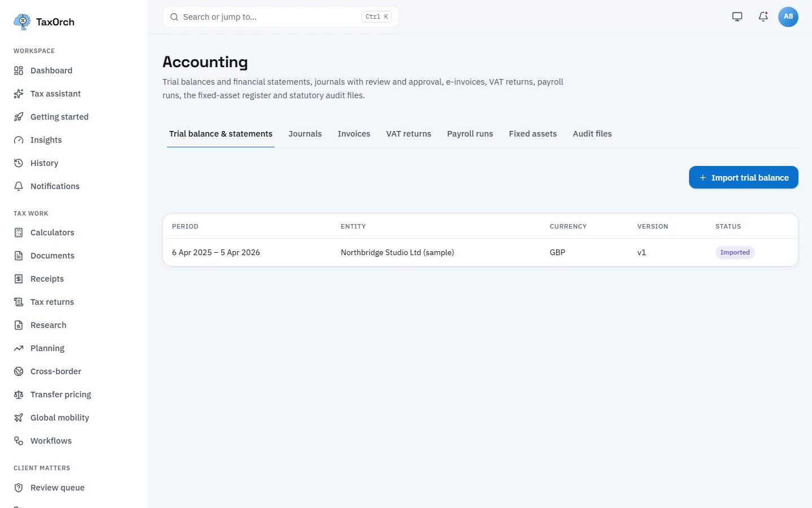Screen dimensions: 812x508
Task: Open the Tax assistant sparkle icon
Action: 19,94
